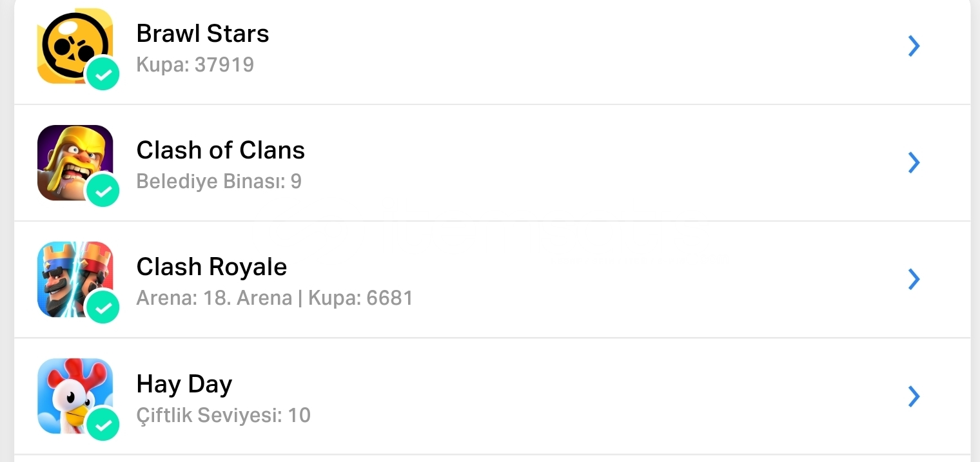Expand Hay Day row chevron arrow
The height and width of the screenshot is (462, 980).
[914, 396]
